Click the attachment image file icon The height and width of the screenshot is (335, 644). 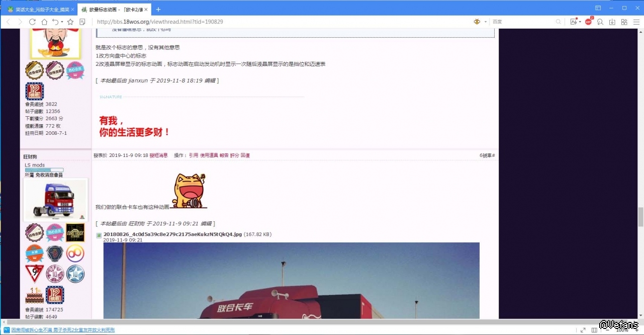pyautogui.click(x=99, y=234)
